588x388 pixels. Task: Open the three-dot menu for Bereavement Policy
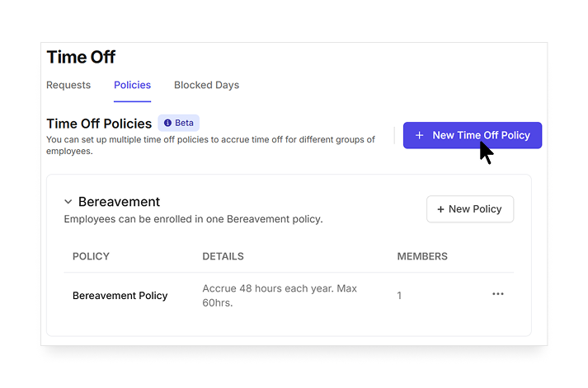point(498,294)
